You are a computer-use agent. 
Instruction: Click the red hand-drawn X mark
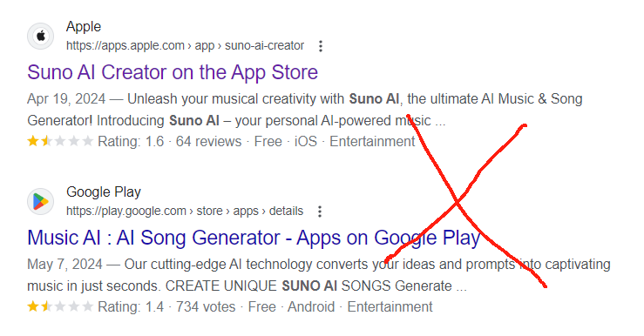(465, 201)
